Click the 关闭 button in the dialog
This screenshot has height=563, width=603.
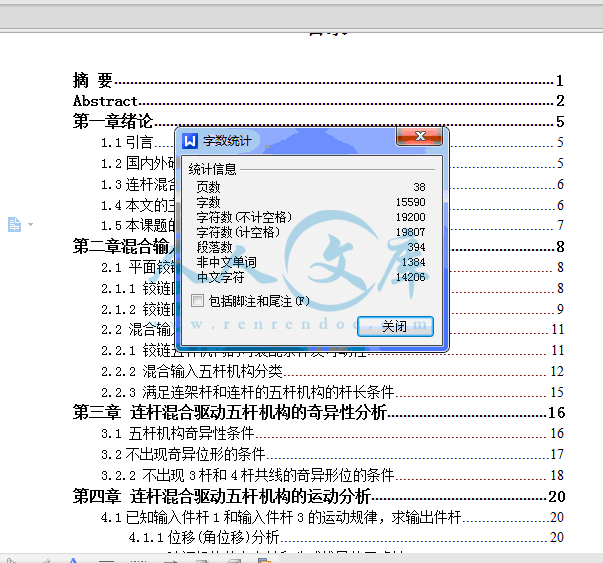[395, 326]
